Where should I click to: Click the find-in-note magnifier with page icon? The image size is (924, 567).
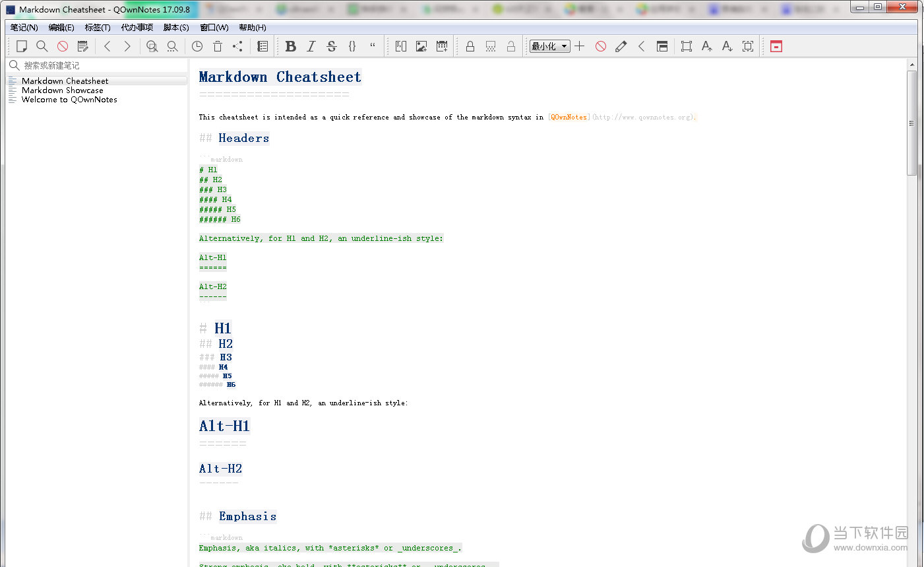[152, 46]
